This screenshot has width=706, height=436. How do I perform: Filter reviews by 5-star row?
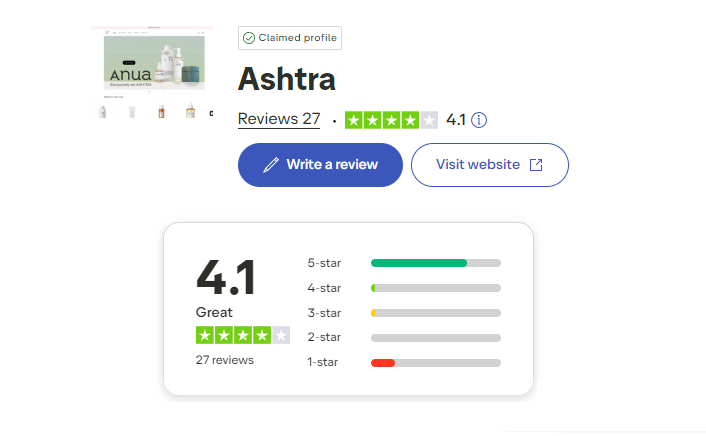[404, 263]
